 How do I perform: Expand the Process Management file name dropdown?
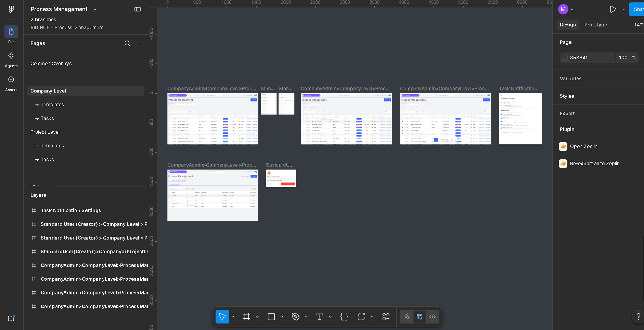point(95,9)
